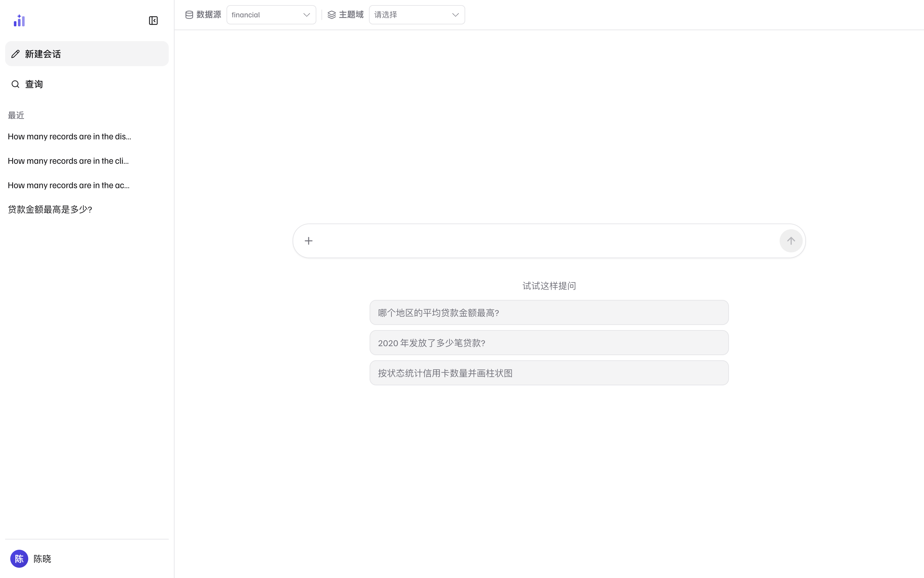Viewport: 924px width, 578px height.
Task: Click the 陈 user avatar
Action: coord(19,559)
